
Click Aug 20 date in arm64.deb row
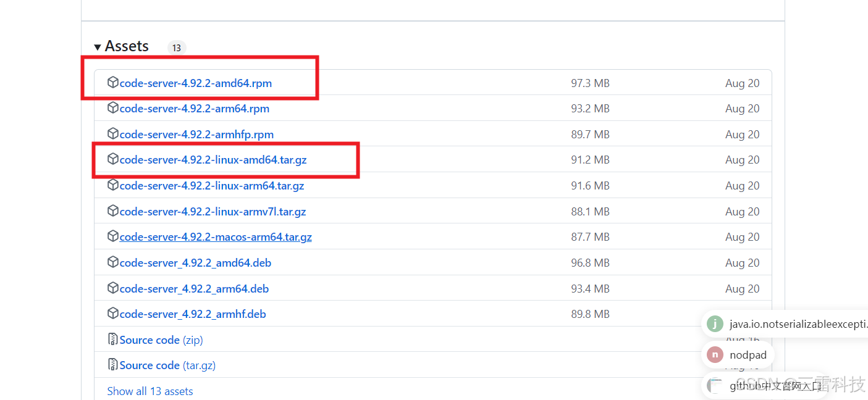(x=743, y=289)
